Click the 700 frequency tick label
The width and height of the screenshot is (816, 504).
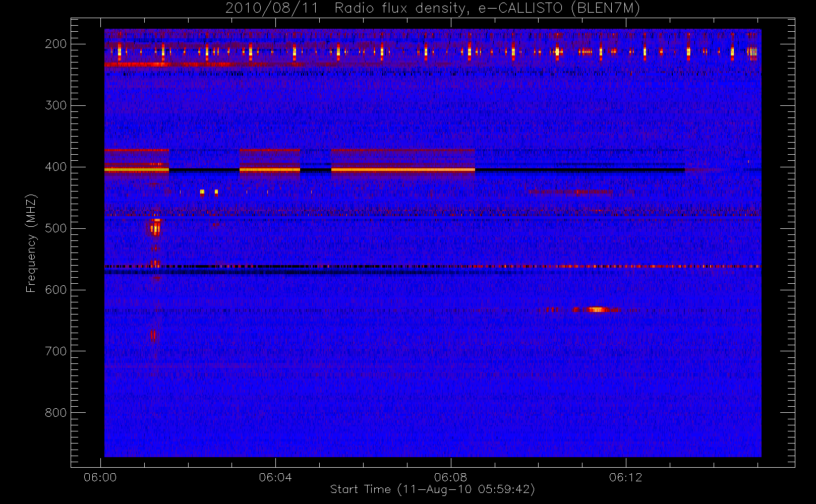[56, 351]
